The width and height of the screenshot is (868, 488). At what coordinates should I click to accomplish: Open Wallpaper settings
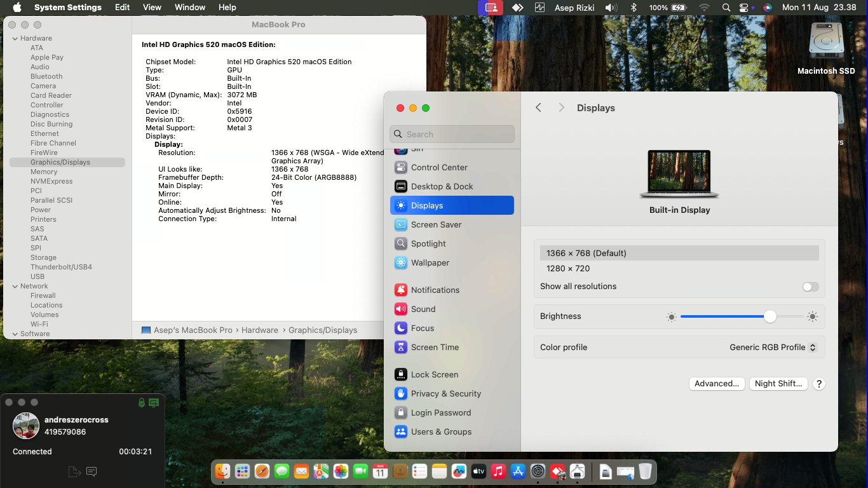coord(430,262)
